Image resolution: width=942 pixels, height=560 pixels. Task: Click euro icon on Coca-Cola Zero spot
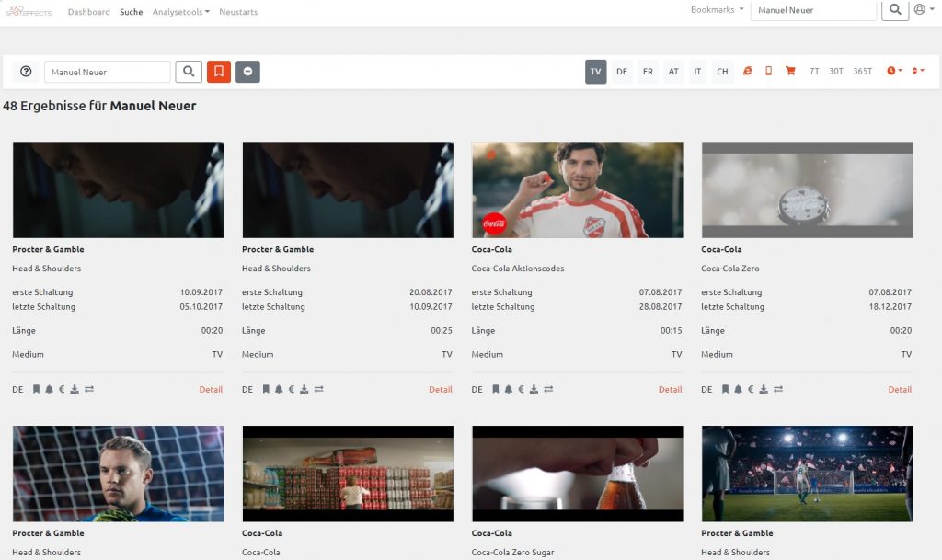point(751,389)
